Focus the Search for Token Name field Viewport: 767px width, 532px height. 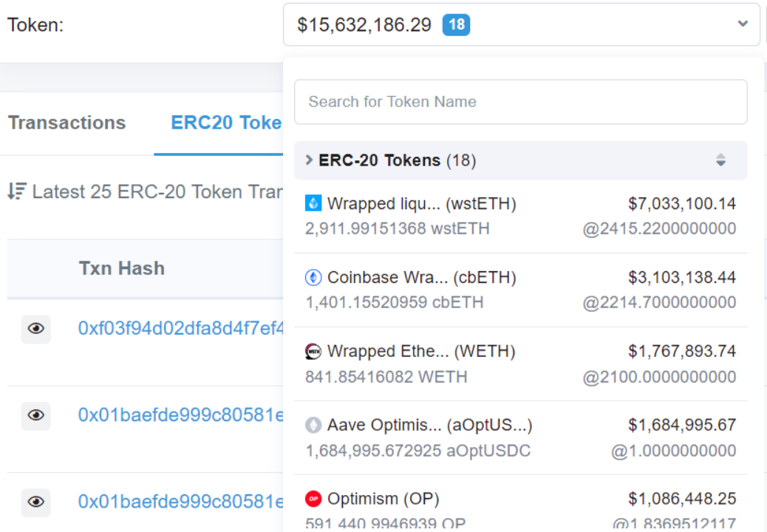[520, 102]
